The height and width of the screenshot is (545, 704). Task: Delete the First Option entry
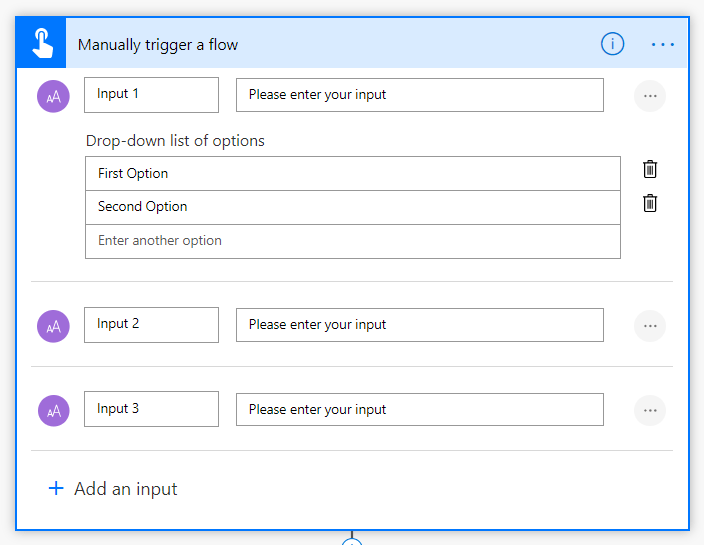coord(650,169)
